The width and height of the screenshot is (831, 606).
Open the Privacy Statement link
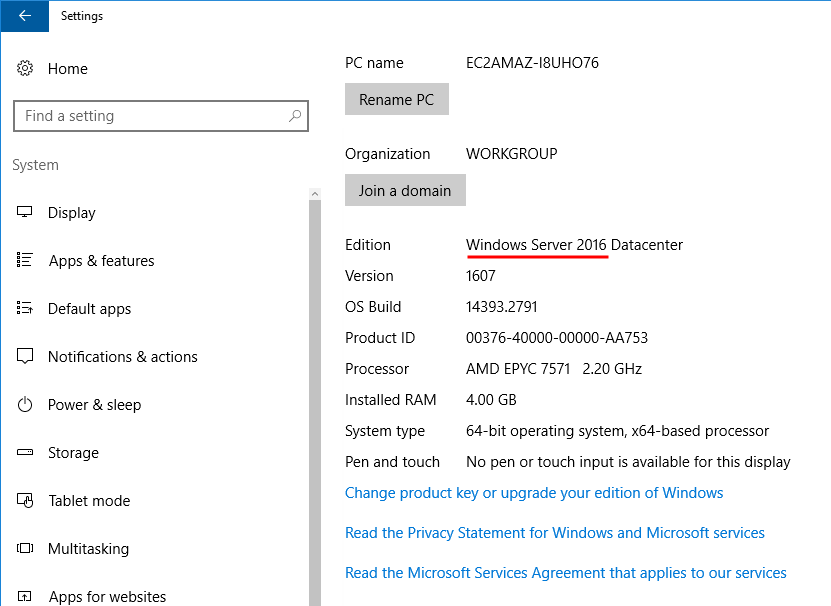(554, 533)
